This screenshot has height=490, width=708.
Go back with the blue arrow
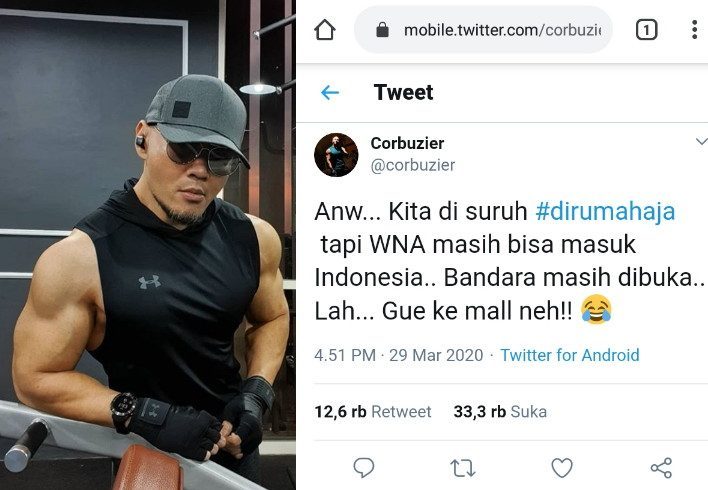coord(330,93)
